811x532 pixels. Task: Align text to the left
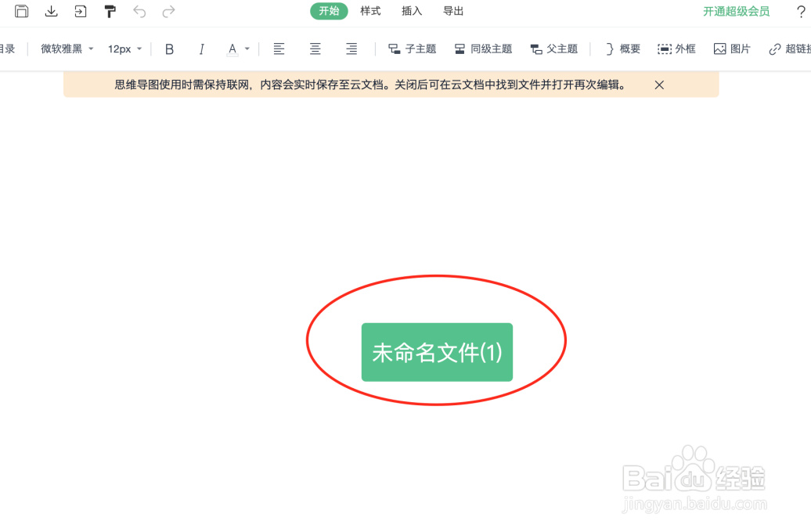[x=279, y=49]
